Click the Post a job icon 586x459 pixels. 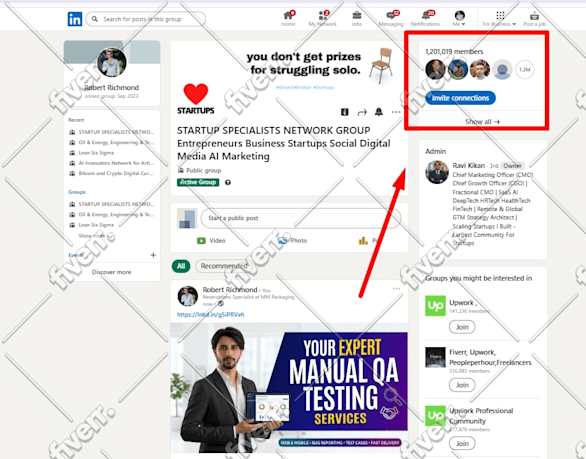point(534,18)
